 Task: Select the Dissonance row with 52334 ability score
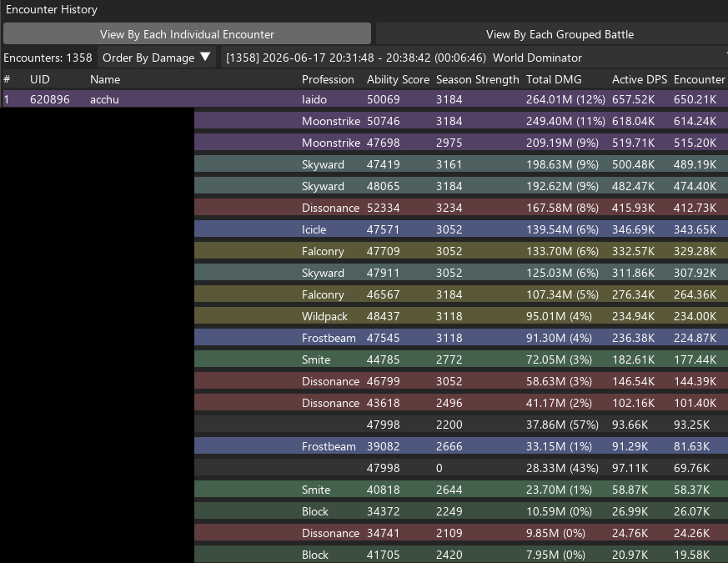coord(461,208)
